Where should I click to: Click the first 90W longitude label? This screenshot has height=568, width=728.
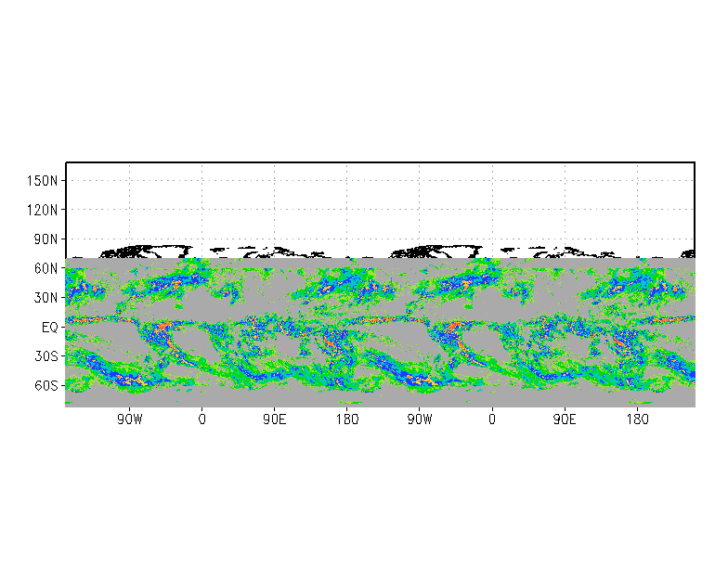pyautogui.click(x=130, y=420)
